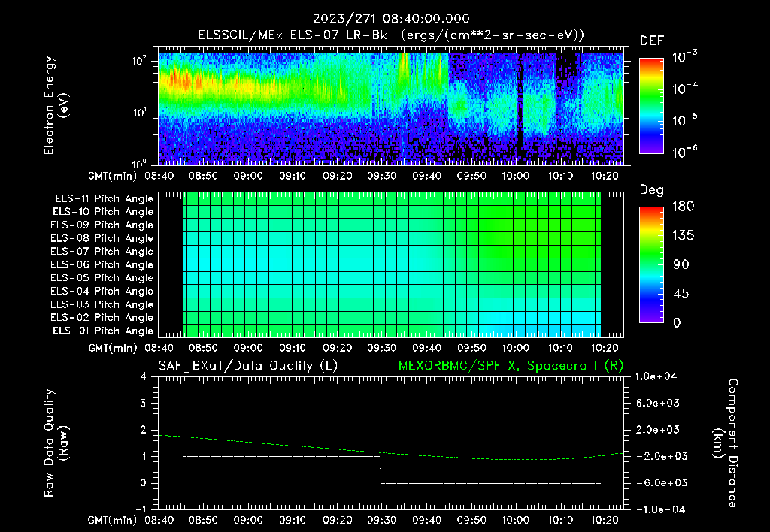Click GMT(min) label under the pitch angle panel
This screenshot has height=532, width=770.
point(113,348)
